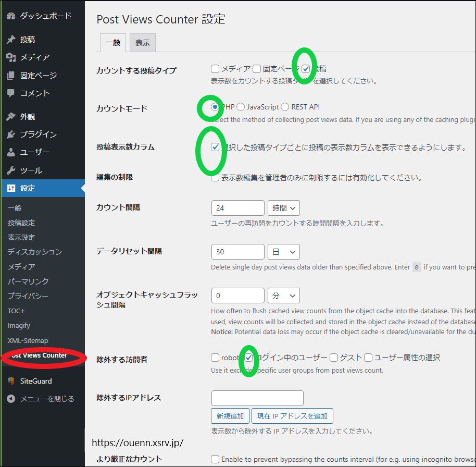
Task: Open the Post Views Counter submenu link
Action: point(37,355)
